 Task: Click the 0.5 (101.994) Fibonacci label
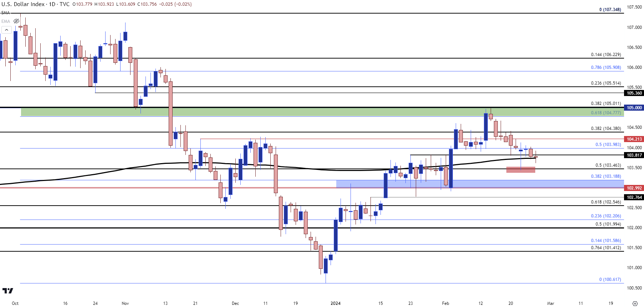pyautogui.click(x=608, y=224)
